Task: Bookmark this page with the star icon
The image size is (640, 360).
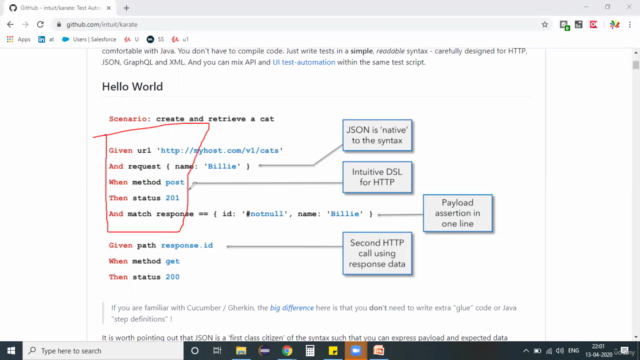Action: (x=544, y=24)
